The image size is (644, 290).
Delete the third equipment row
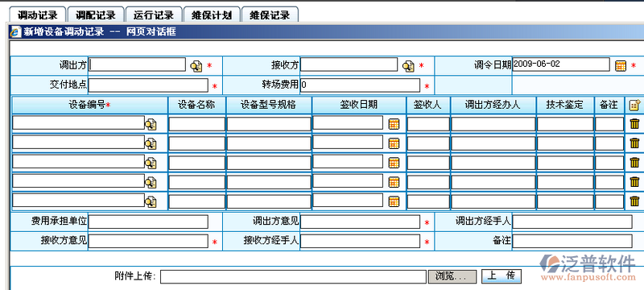pyautogui.click(x=634, y=162)
